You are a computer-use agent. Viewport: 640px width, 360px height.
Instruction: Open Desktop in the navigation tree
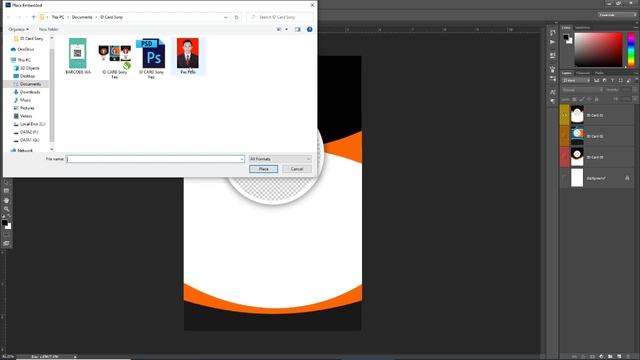(x=27, y=76)
